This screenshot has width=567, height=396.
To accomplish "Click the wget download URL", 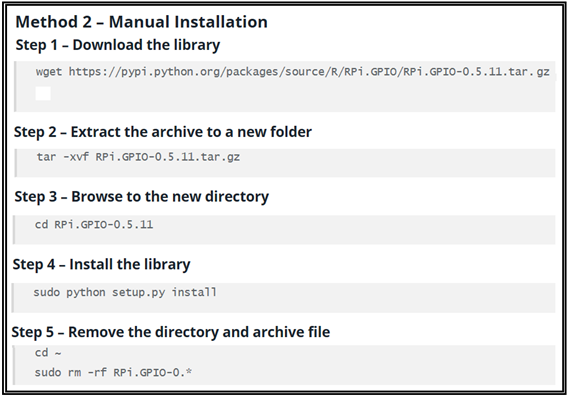I will (x=309, y=72).
